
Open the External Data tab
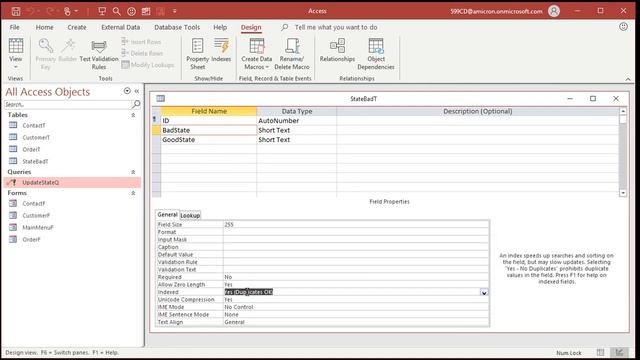coord(120,27)
